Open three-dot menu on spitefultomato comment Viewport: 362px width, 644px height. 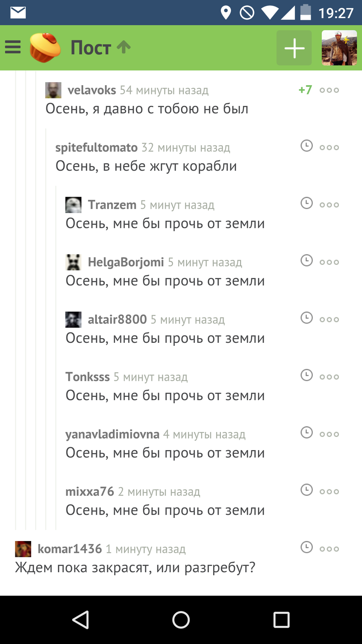[x=329, y=148]
